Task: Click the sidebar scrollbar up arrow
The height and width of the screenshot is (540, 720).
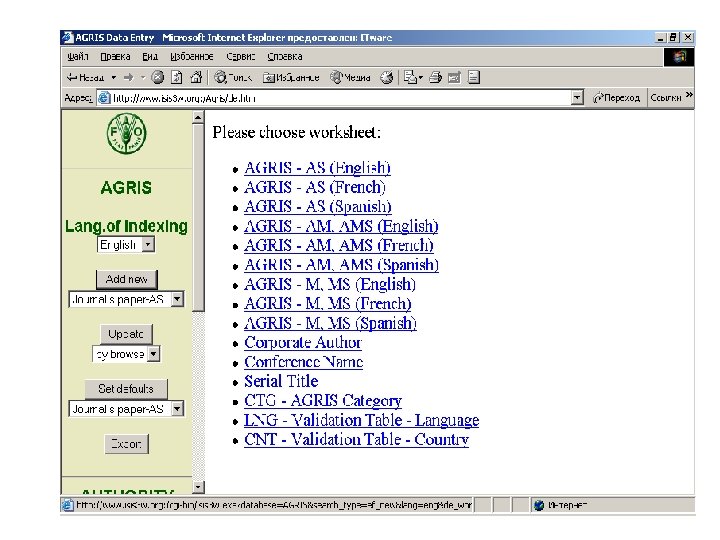Action: [198, 118]
